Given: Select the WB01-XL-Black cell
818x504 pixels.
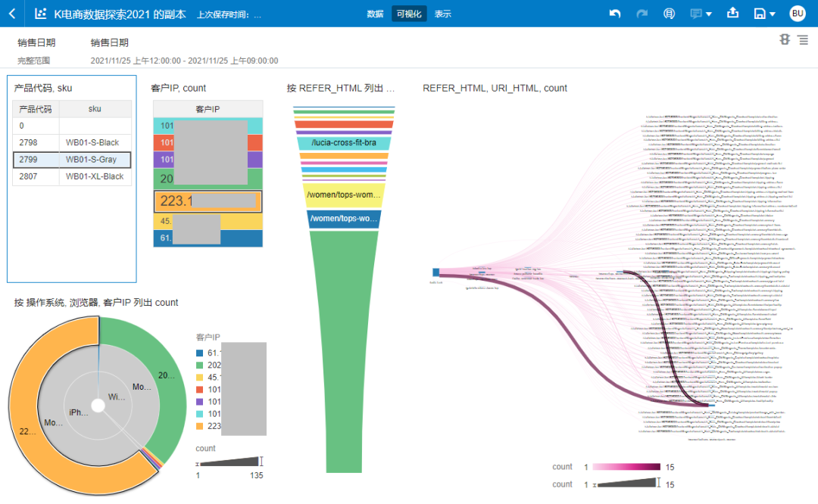Looking at the screenshot, I should tap(95, 176).
